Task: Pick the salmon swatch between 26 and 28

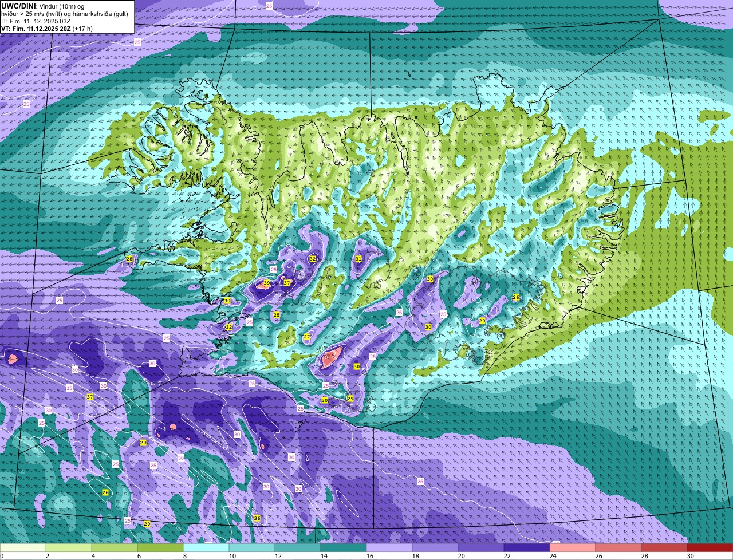Action: (618, 548)
